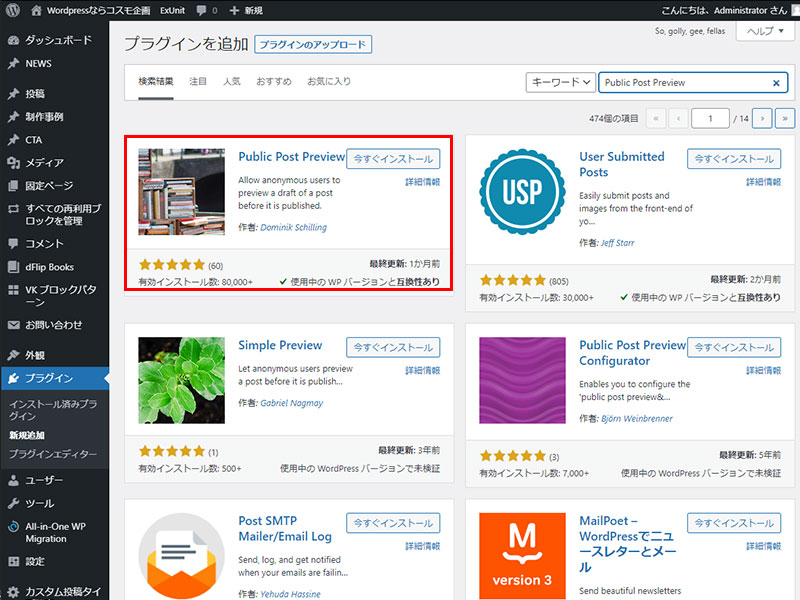Screen dimensions: 800x600
Task: Open Dominik Schilling author link
Action: [x=293, y=227]
